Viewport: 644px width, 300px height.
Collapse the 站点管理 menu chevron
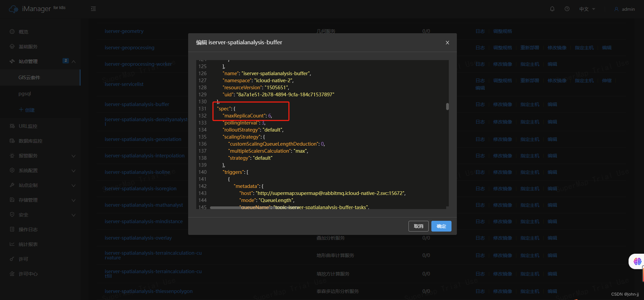tap(74, 61)
